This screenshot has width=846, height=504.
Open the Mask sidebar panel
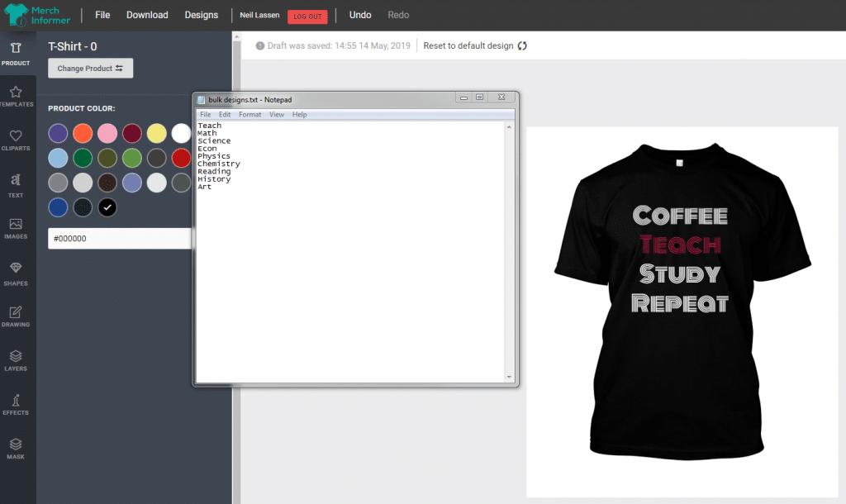(16, 449)
